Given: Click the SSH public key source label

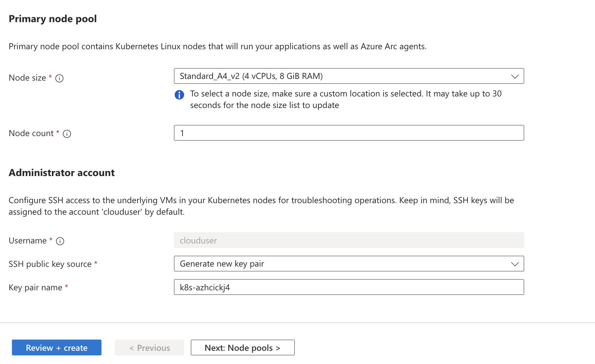Looking at the screenshot, I should tap(50, 264).
